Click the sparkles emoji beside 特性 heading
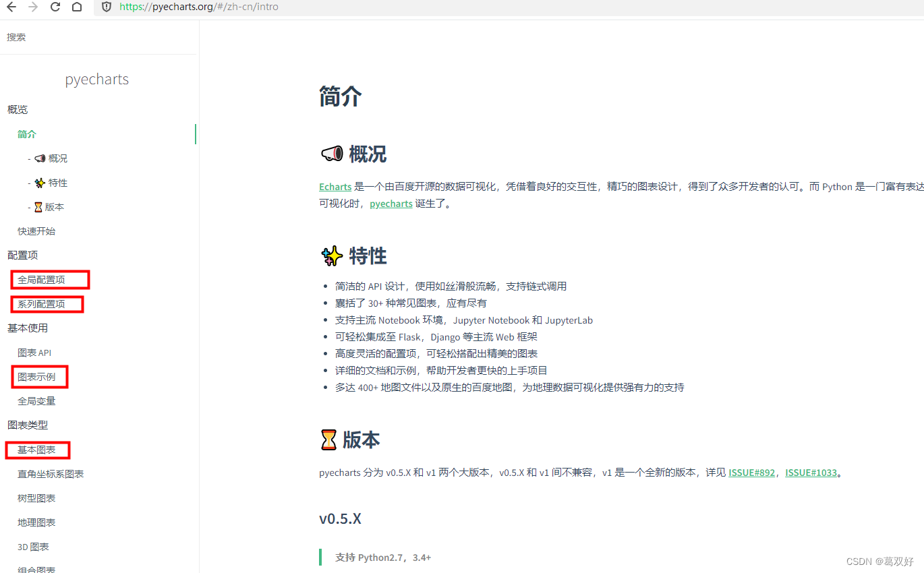The width and height of the screenshot is (924, 573). coord(331,256)
